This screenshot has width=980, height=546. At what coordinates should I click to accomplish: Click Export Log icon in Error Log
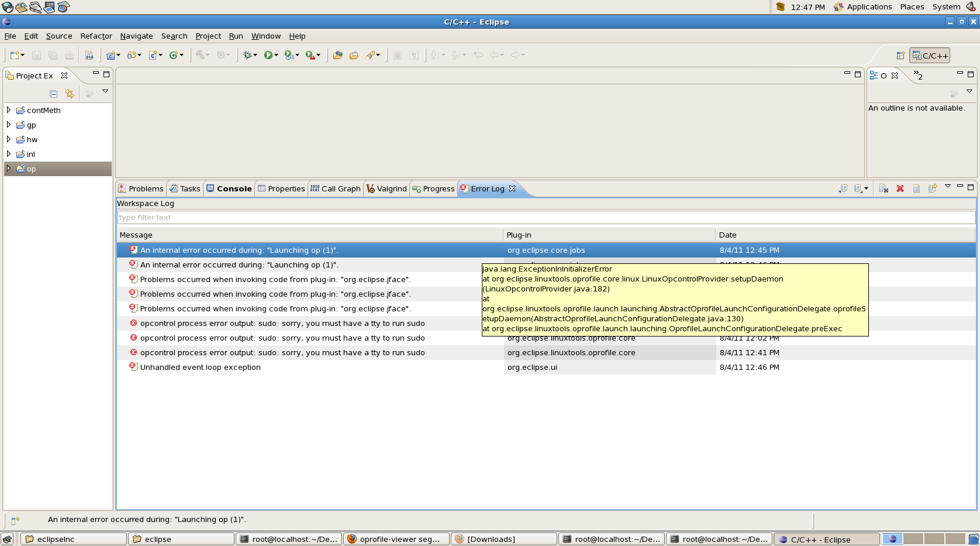(843, 188)
